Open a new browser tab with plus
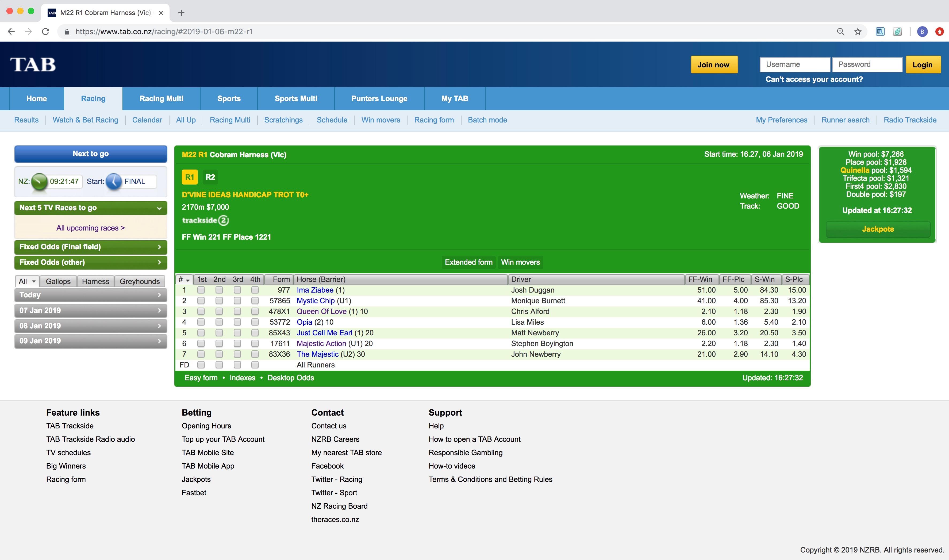This screenshot has width=949, height=560. pyautogui.click(x=181, y=13)
